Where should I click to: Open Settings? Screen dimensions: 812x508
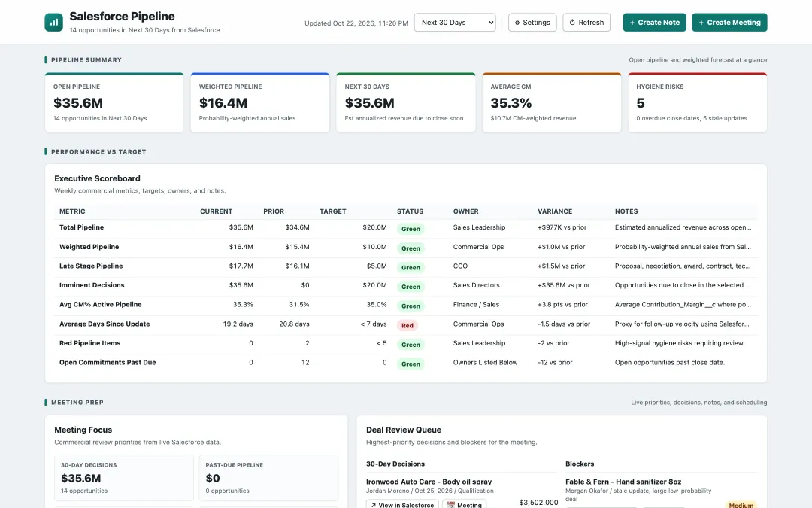tap(532, 23)
